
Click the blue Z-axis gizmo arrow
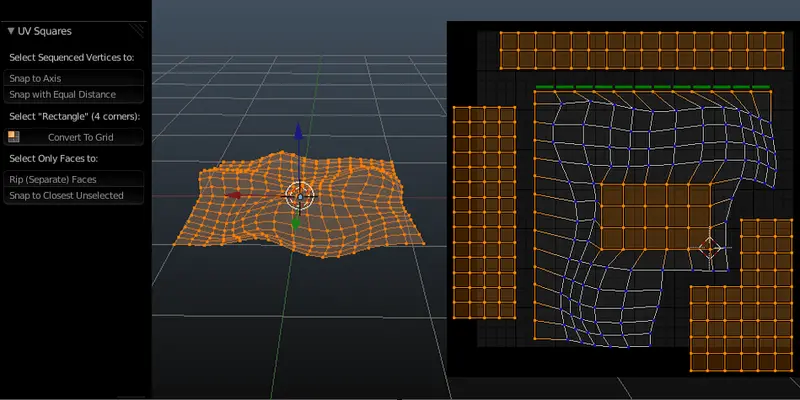[298, 132]
